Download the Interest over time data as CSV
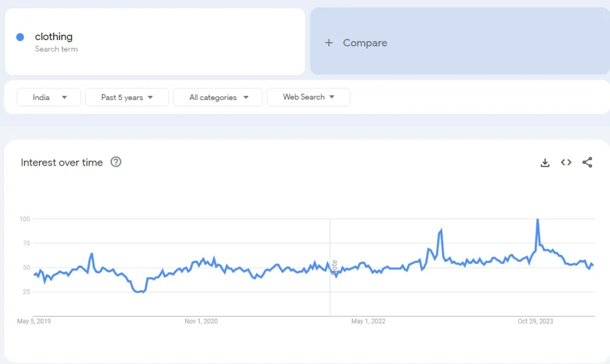Screen dimensions: 610x364 pyautogui.click(x=544, y=163)
